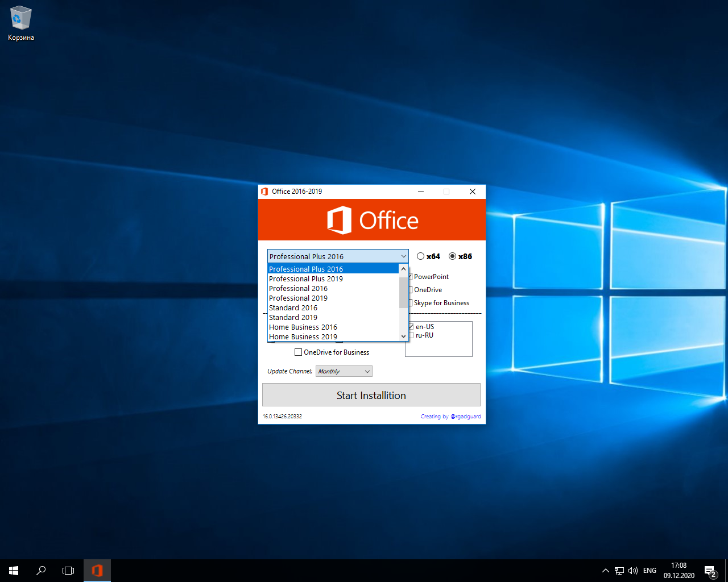
Task: Choose Professional Plus 2019 from the list
Action: pyautogui.click(x=333, y=278)
